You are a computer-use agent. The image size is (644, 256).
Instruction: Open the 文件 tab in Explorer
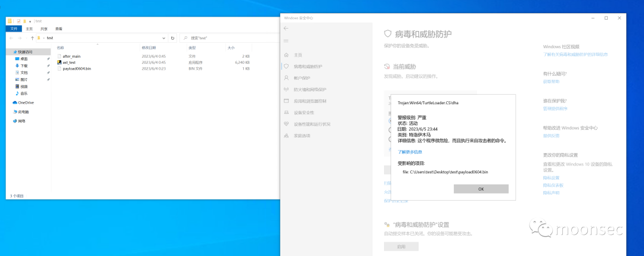coord(14,29)
